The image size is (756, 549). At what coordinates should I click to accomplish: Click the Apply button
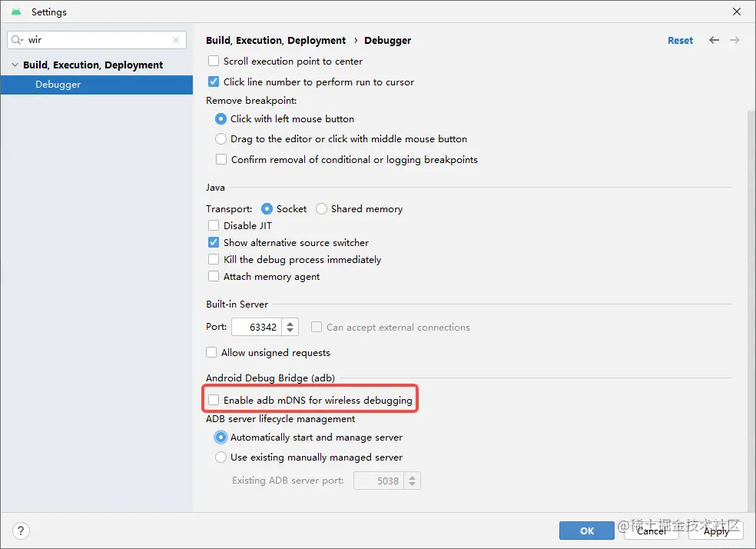coord(716,531)
